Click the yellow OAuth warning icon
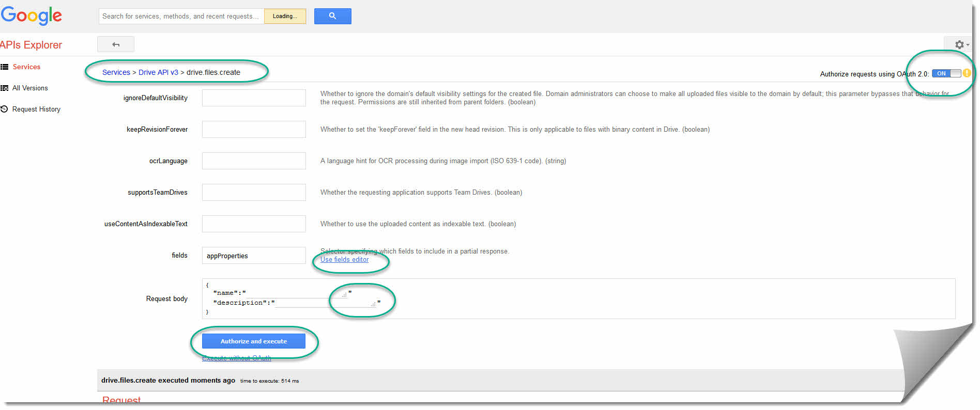Viewport: 980px width, 410px height. (966, 73)
